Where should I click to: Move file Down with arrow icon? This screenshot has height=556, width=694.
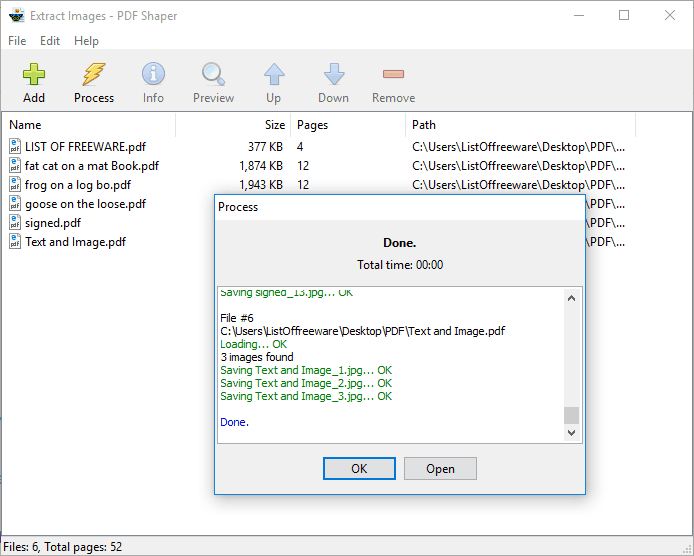pos(334,74)
